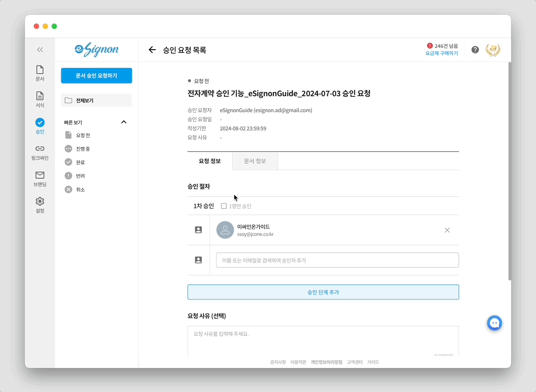The image size is (536, 392).
Task: Click the avatar of 이싸인온가이드
Action: click(x=225, y=230)
